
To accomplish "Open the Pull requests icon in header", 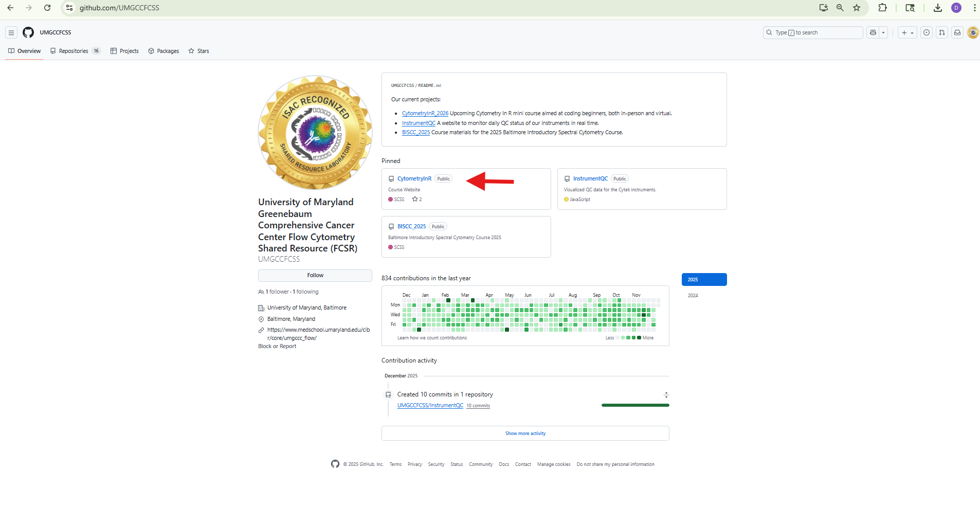I will point(942,32).
